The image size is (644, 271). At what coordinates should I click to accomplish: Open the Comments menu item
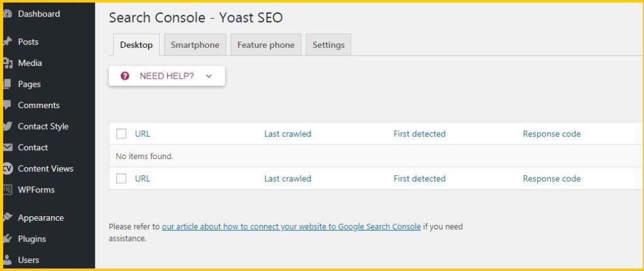pos(38,105)
